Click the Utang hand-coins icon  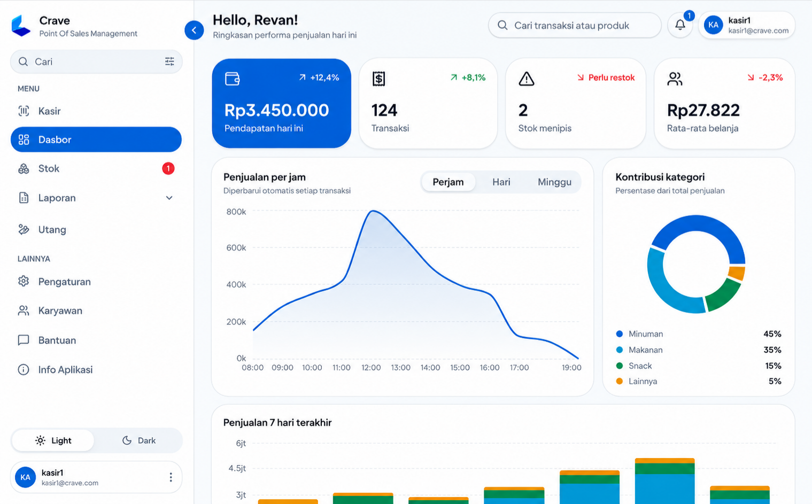[x=24, y=229]
